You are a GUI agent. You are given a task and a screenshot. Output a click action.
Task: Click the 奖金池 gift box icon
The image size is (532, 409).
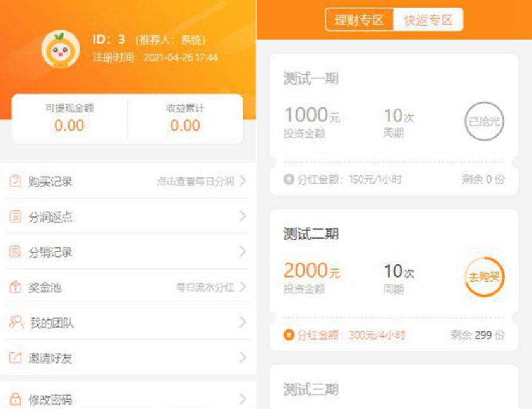(15, 287)
